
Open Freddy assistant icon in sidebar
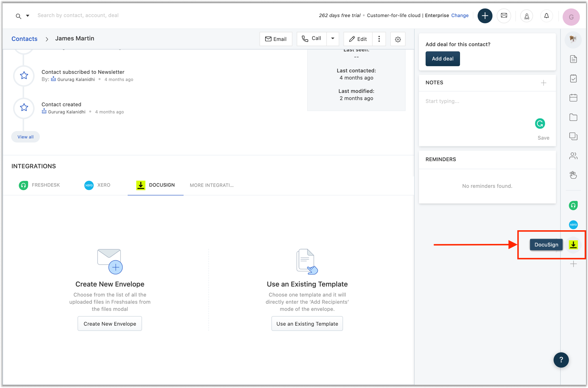pos(573,39)
